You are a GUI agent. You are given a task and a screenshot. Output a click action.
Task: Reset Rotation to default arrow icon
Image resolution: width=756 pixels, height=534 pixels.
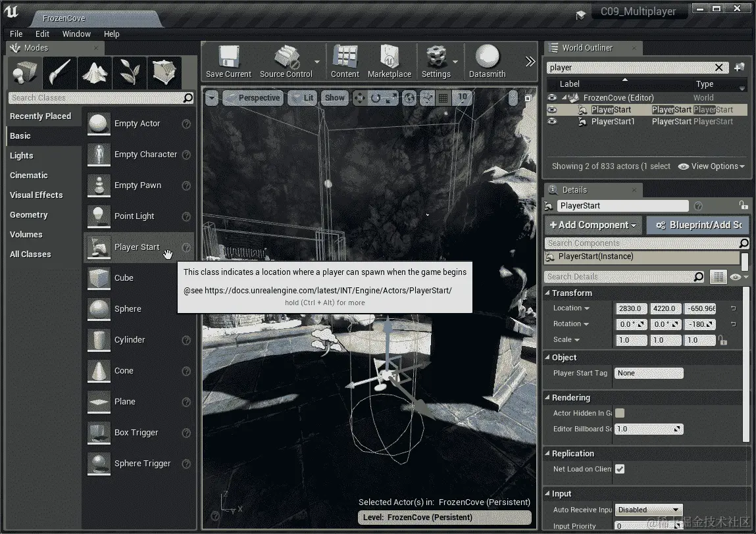[734, 324]
